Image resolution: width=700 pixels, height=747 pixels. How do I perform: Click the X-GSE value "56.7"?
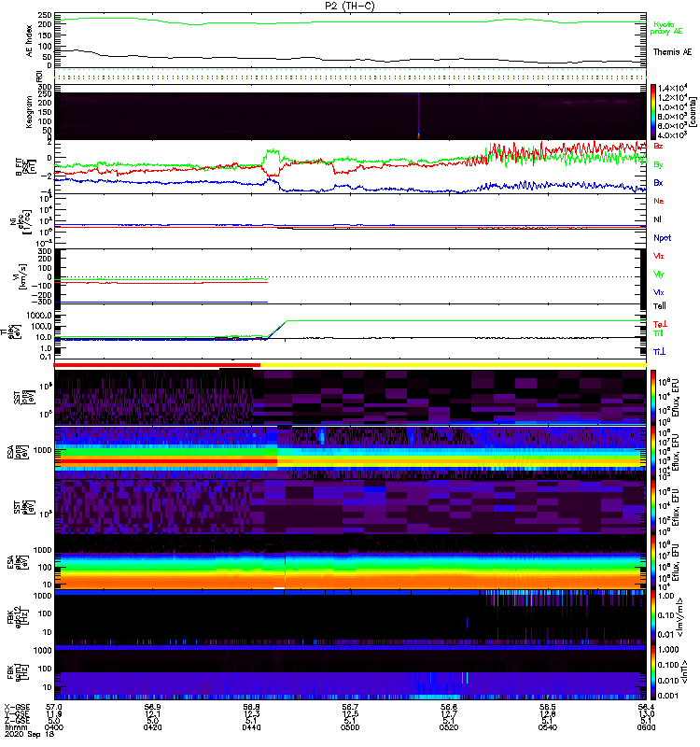click(x=350, y=707)
